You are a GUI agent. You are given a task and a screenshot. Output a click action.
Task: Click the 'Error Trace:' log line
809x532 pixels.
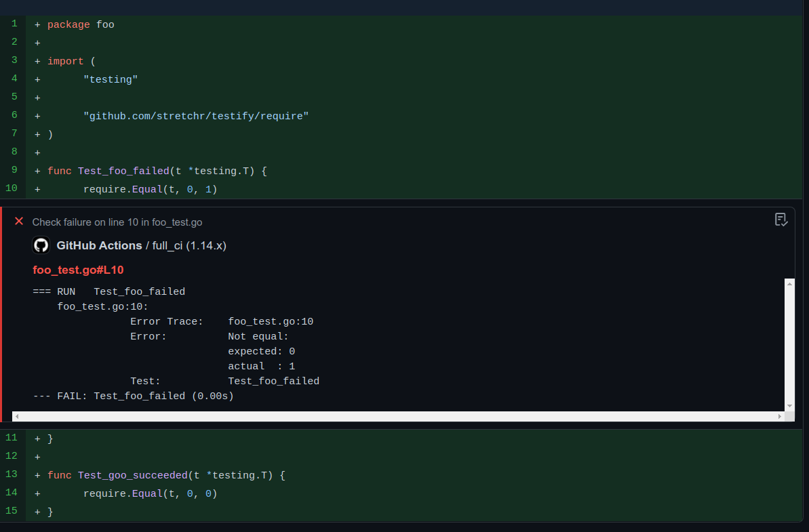[222, 322]
